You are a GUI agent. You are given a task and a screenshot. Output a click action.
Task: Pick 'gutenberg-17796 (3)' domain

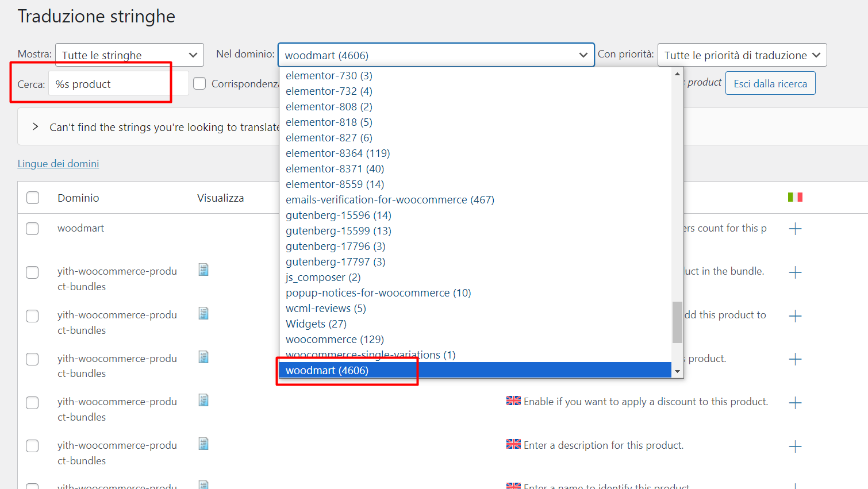pos(475,247)
